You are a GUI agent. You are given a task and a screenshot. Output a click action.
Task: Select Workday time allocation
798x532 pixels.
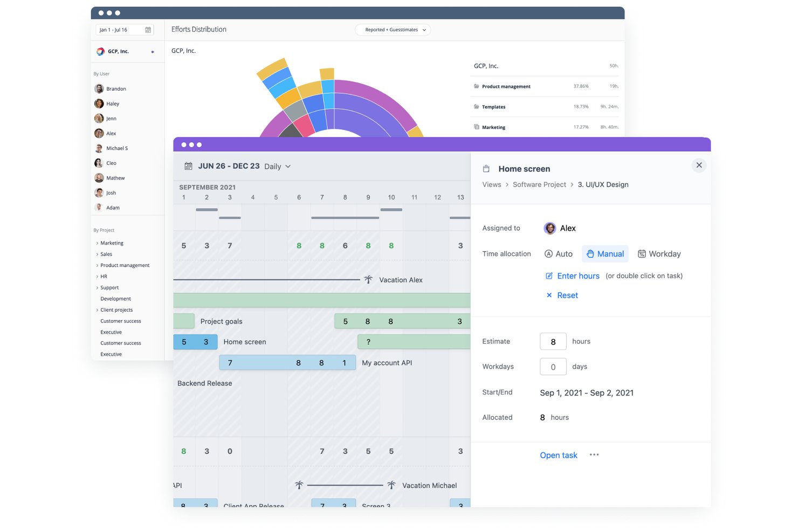click(x=659, y=254)
